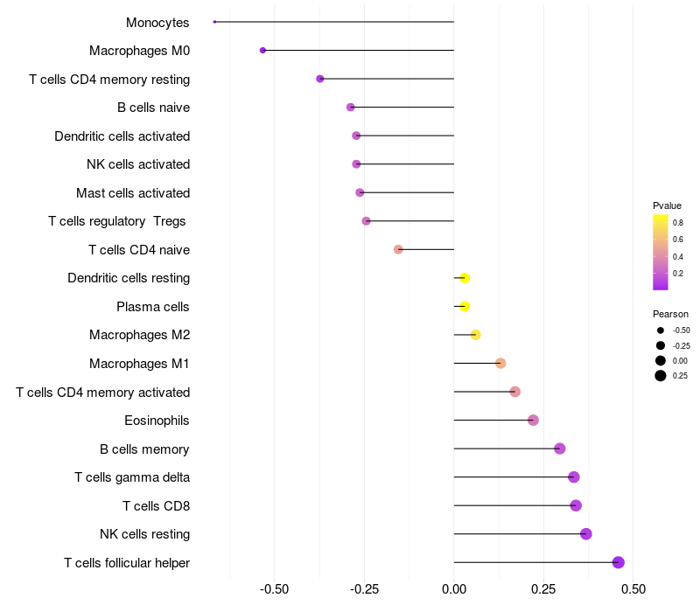Click the NK cells resting data point
Image resolution: width=700 pixels, height=612 pixels.
[586, 534]
